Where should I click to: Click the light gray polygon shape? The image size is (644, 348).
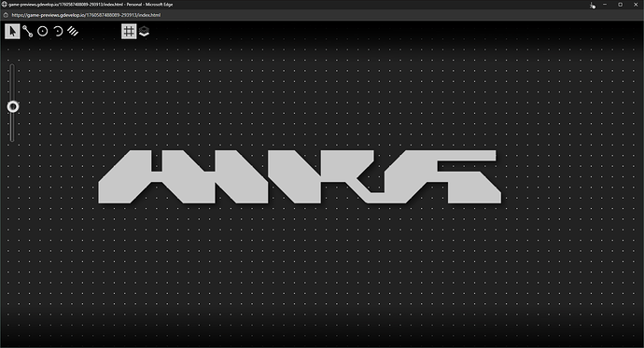[x=300, y=176]
